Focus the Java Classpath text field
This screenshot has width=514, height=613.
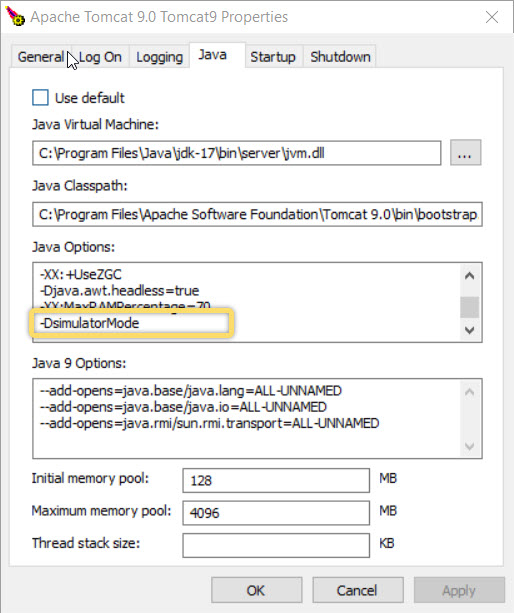257,214
